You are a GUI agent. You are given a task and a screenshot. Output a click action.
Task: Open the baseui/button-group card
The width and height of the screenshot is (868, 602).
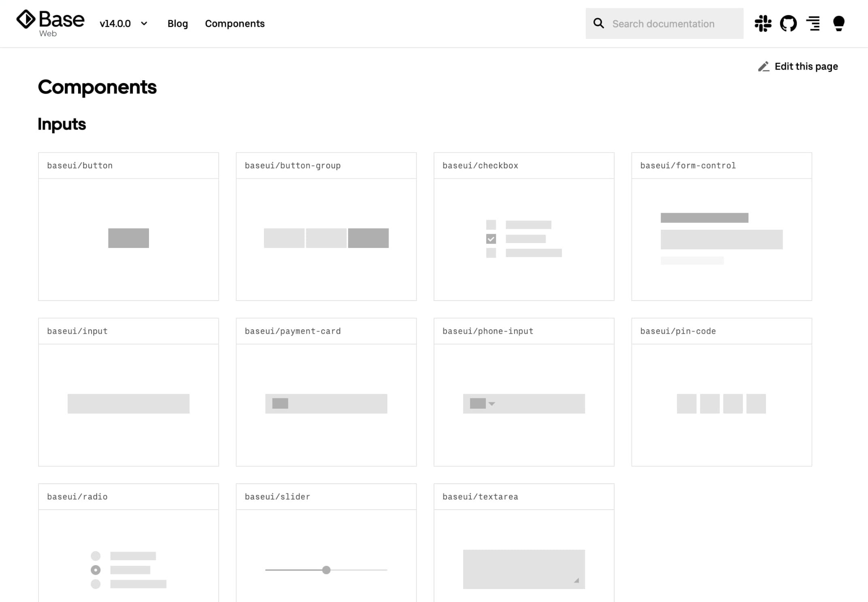pos(326,227)
